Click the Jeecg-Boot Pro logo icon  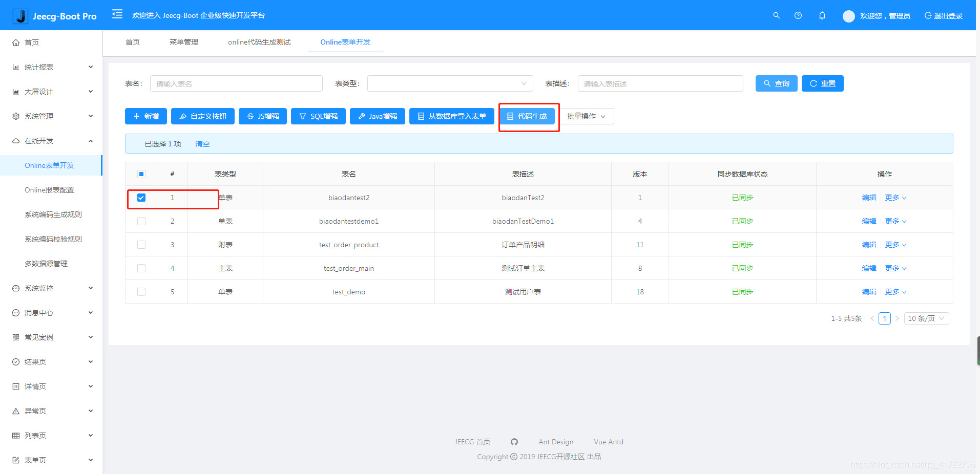(x=20, y=16)
